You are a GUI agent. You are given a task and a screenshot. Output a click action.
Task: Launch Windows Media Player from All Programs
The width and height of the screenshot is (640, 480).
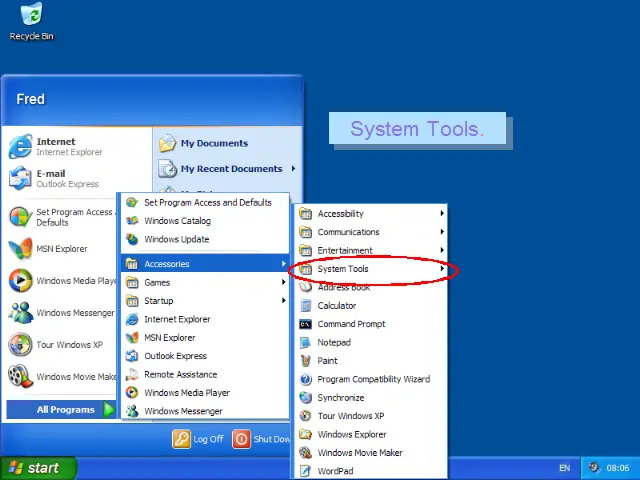pyautogui.click(x=205, y=393)
